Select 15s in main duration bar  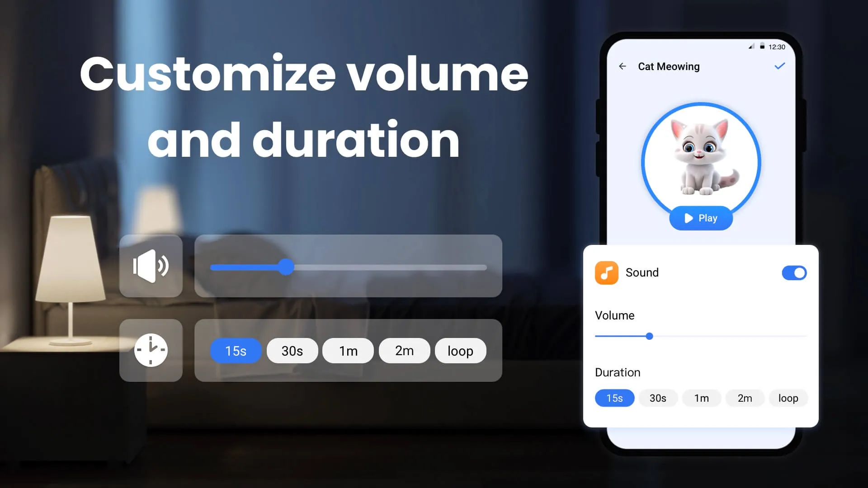tap(236, 351)
